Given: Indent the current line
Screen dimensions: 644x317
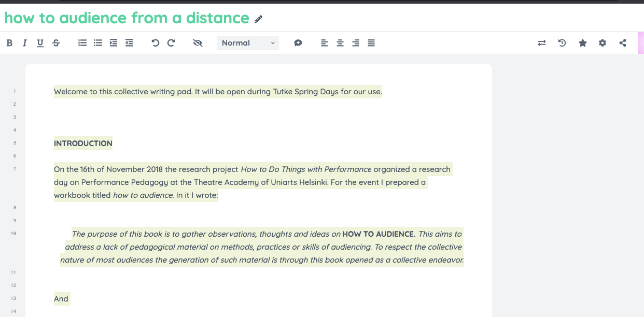Looking at the screenshot, I should 114,43.
